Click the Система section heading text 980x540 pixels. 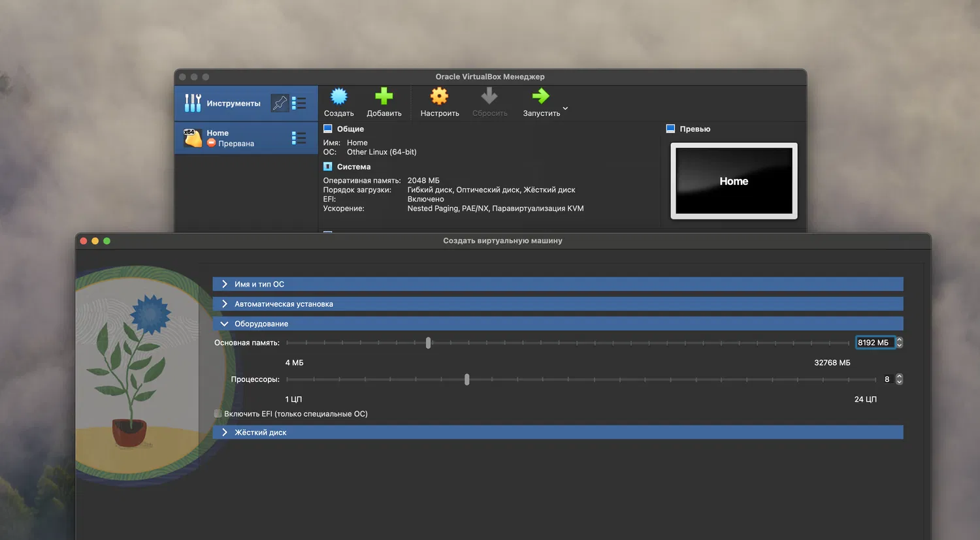[x=353, y=167]
